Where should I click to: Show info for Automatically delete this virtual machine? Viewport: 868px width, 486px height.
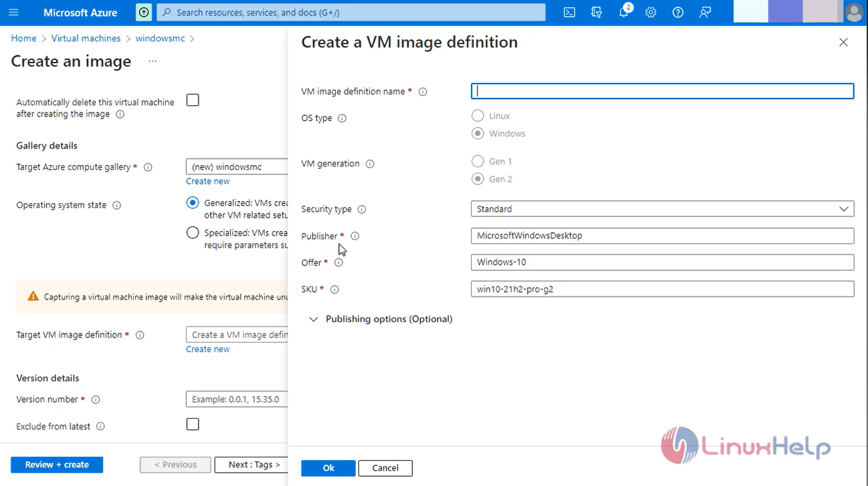coord(120,115)
